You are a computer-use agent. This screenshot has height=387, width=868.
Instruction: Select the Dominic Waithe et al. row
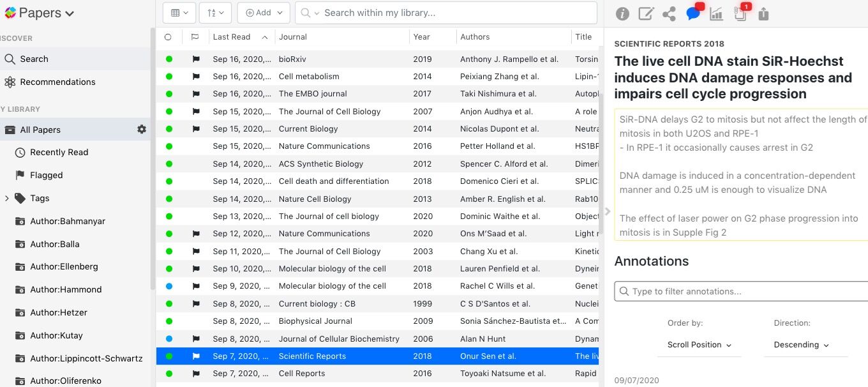(x=378, y=216)
